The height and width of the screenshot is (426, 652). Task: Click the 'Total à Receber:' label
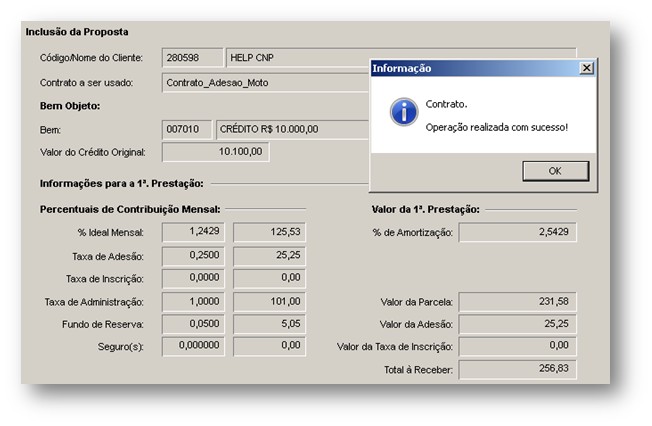click(418, 370)
